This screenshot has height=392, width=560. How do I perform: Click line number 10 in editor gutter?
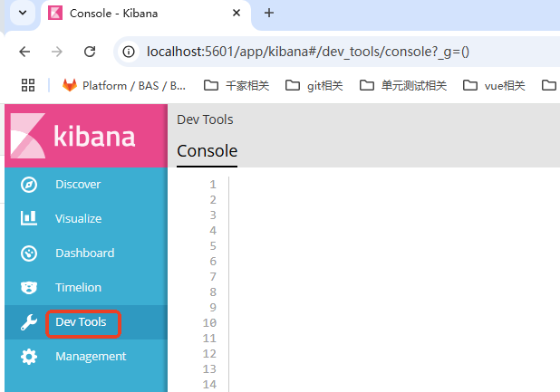click(209, 323)
